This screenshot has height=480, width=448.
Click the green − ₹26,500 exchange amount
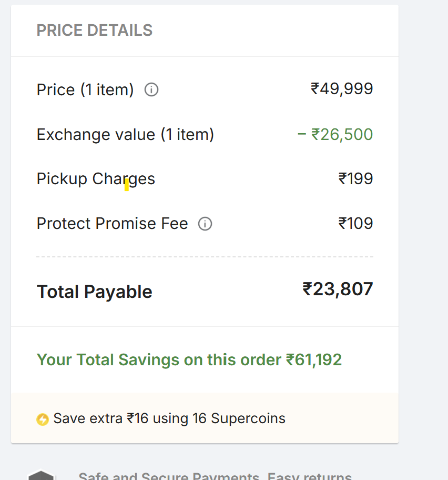[x=335, y=135]
